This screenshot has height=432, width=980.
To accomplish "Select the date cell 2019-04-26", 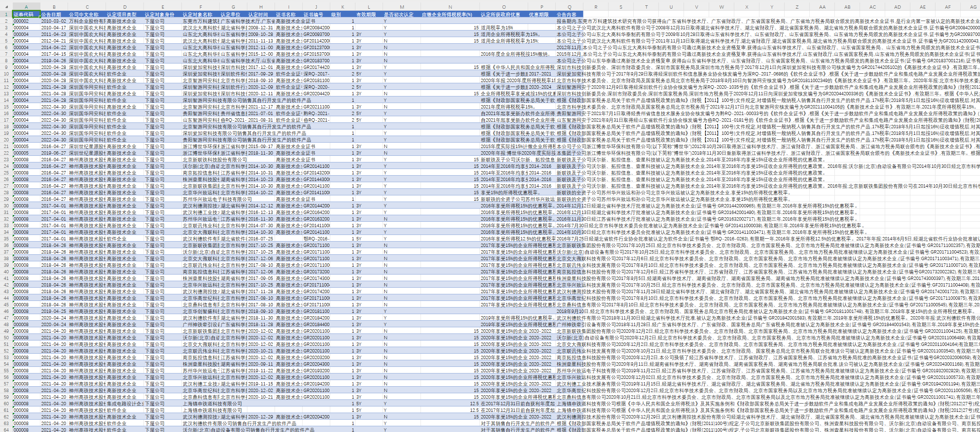I will [54, 61].
